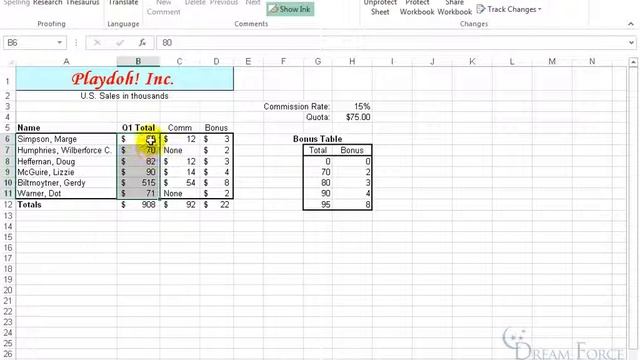Expand the formula bar with right-end arrow

(631, 42)
